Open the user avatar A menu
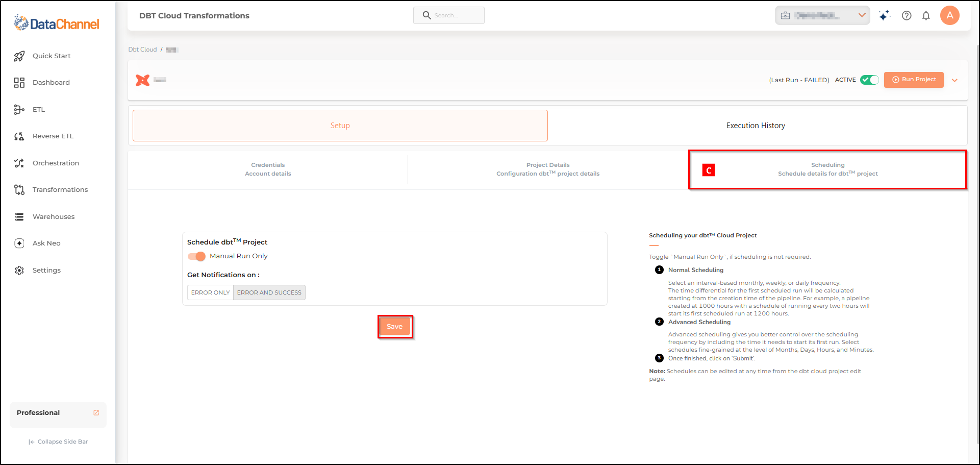980x465 pixels. pyautogui.click(x=950, y=15)
